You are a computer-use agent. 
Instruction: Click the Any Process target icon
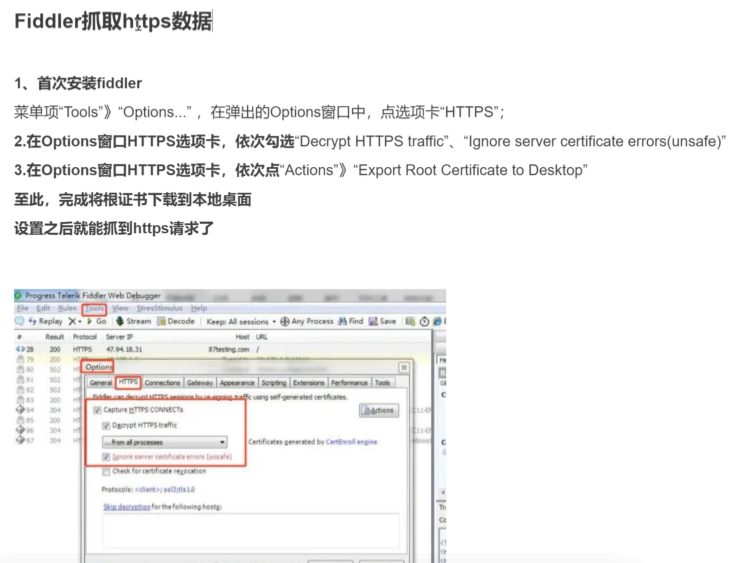pyautogui.click(x=284, y=322)
